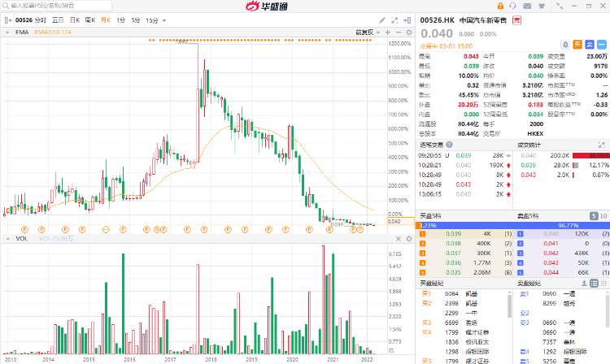Switch to 分时 intraday chart tab
Viewport: 610px width, 364px height.
coord(40,20)
